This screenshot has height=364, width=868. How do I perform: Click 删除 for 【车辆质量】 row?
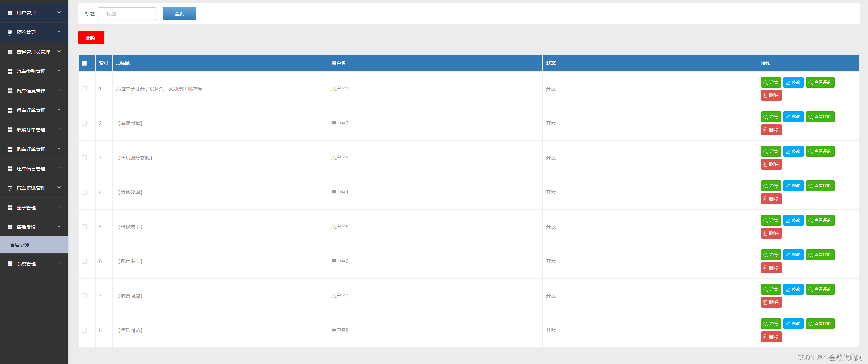[771, 130]
